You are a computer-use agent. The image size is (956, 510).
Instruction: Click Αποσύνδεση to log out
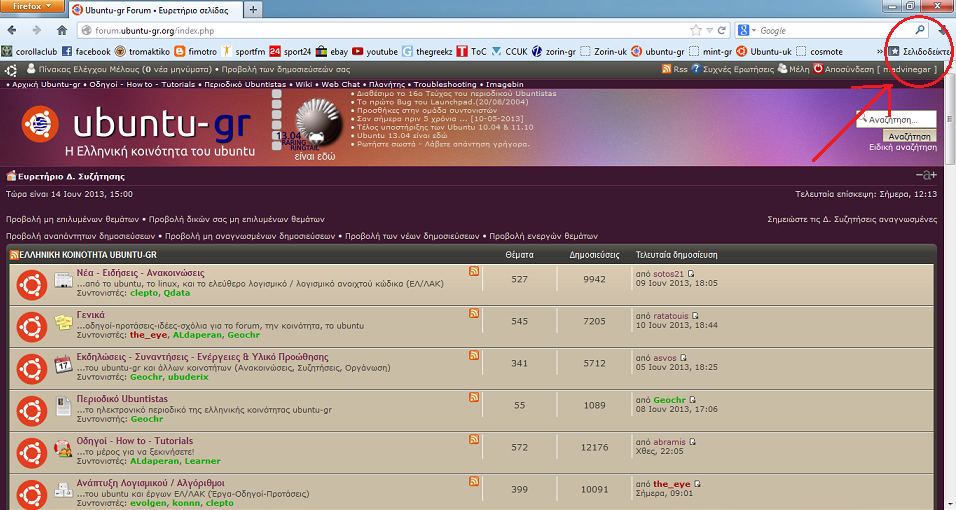click(843, 69)
